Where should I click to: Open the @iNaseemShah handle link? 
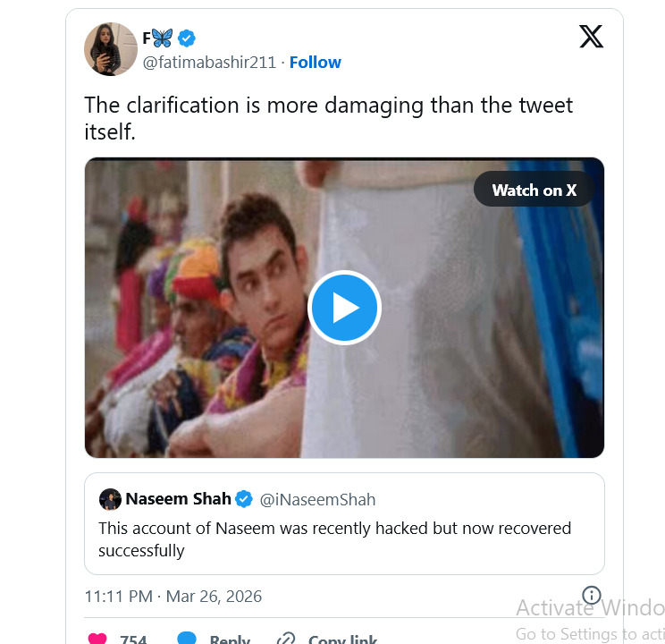click(317, 499)
